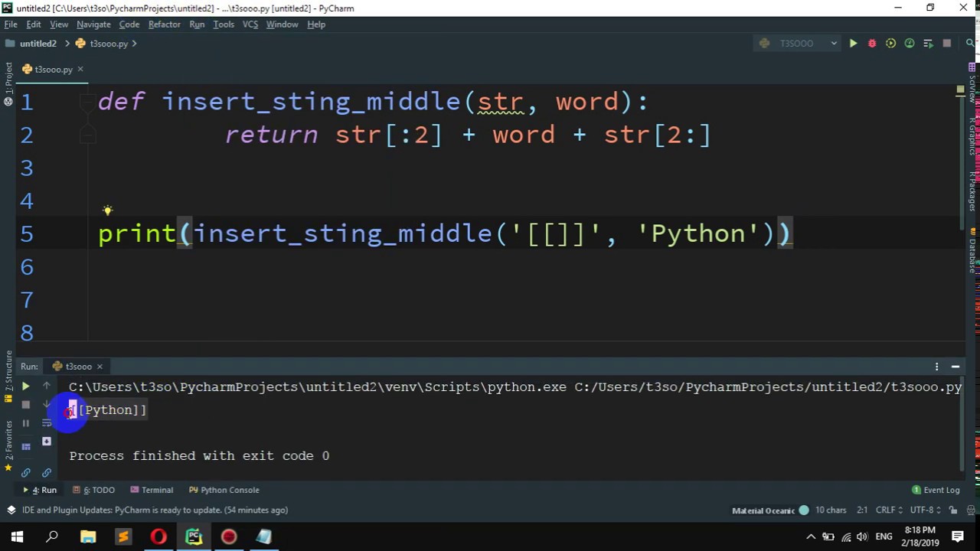980x551 pixels.
Task: Open the 6: TODO tool tab
Action: (x=93, y=490)
